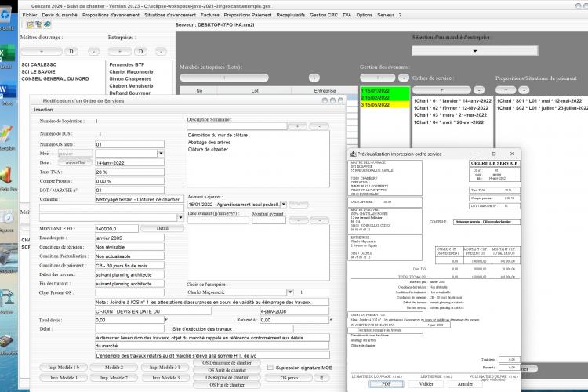Viewport: 588px width, 392px height.
Task: Expand the Avenant à ajouter dropdown
Action: coord(284,205)
